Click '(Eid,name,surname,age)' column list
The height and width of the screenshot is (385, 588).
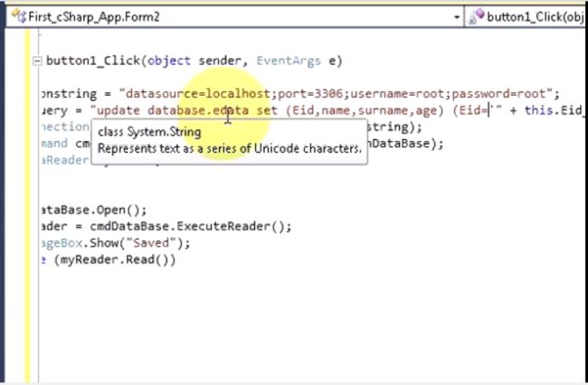tap(365, 110)
